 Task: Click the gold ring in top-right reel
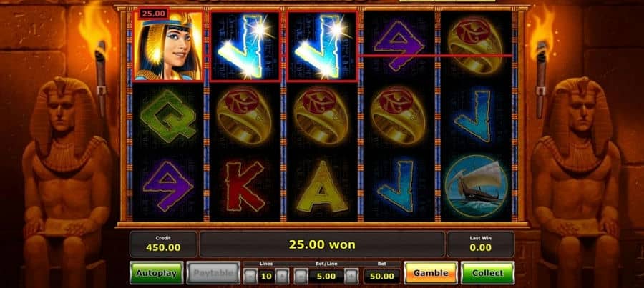click(475, 45)
